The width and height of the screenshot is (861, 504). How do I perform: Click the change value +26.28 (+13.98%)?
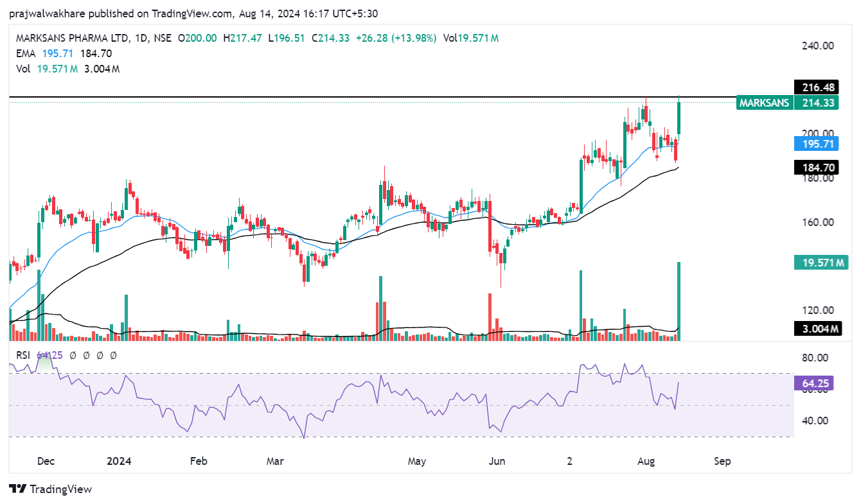pyautogui.click(x=395, y=38)
